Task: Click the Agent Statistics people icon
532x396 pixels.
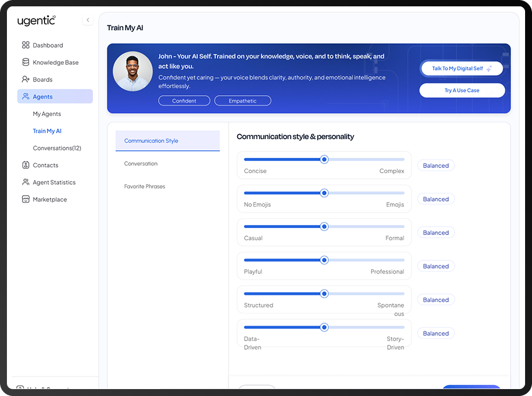Action: 26,182
